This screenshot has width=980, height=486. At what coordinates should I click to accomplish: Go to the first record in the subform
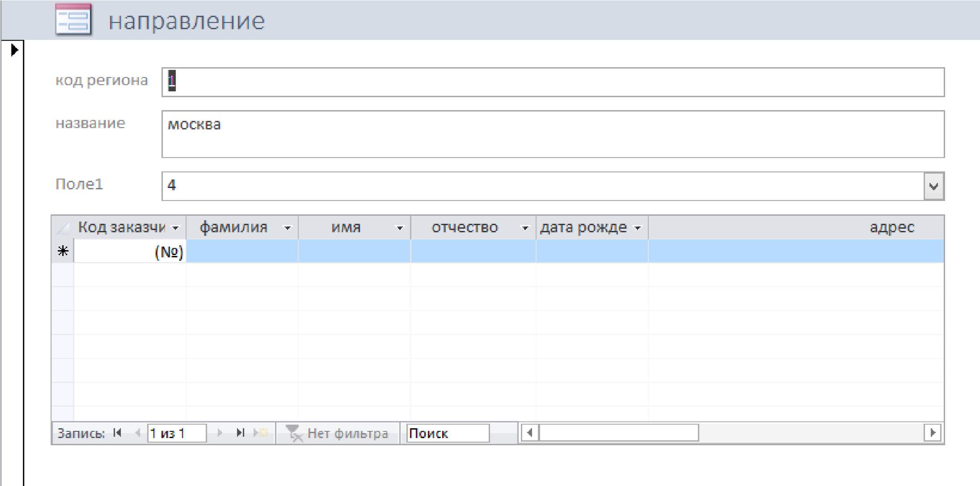click(118, 433)
